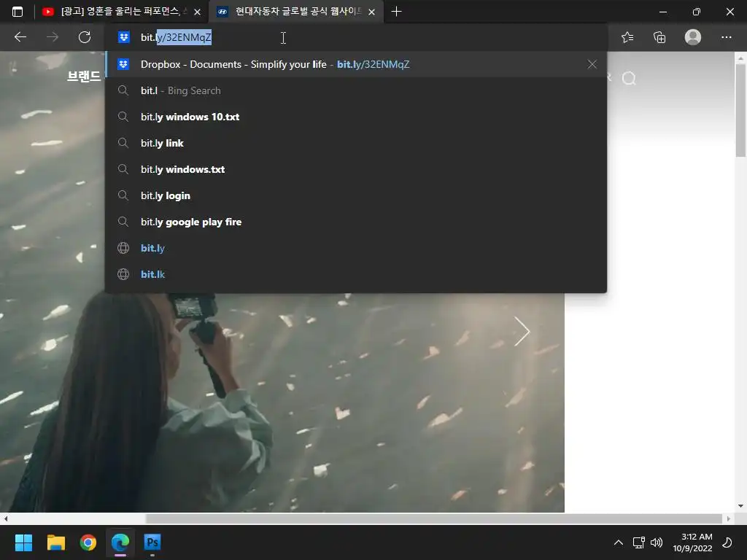
Task: Click the magnifier icon beside bit.ly login
Action: (x=123, y=195)
